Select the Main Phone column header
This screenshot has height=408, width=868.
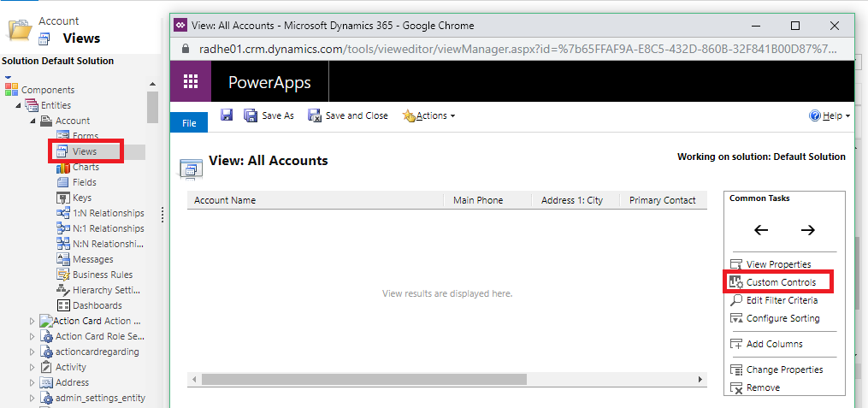click(x=487, y=200)
